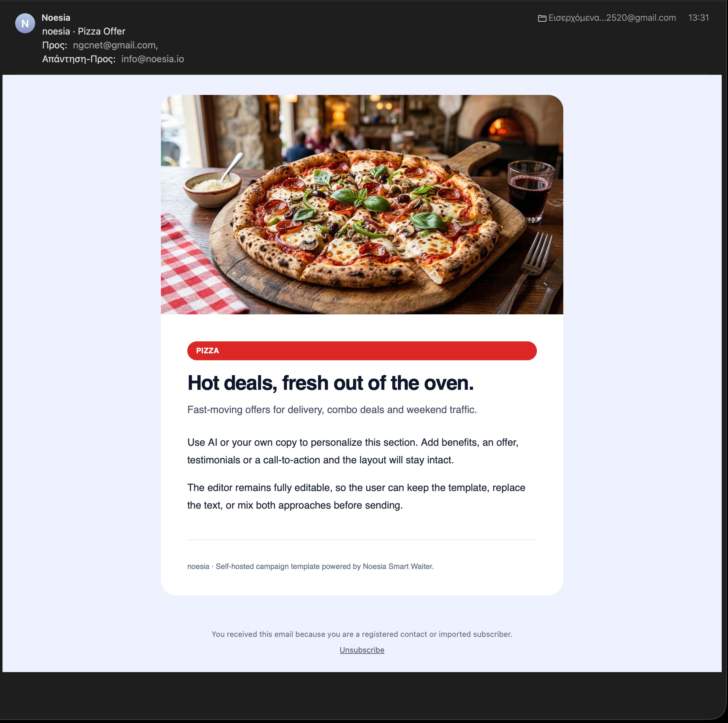The height and width of the screenshot is (723, 728).
Task: Click the 'Self-hosted campaign template' footer line
Action: pos(311,566)
